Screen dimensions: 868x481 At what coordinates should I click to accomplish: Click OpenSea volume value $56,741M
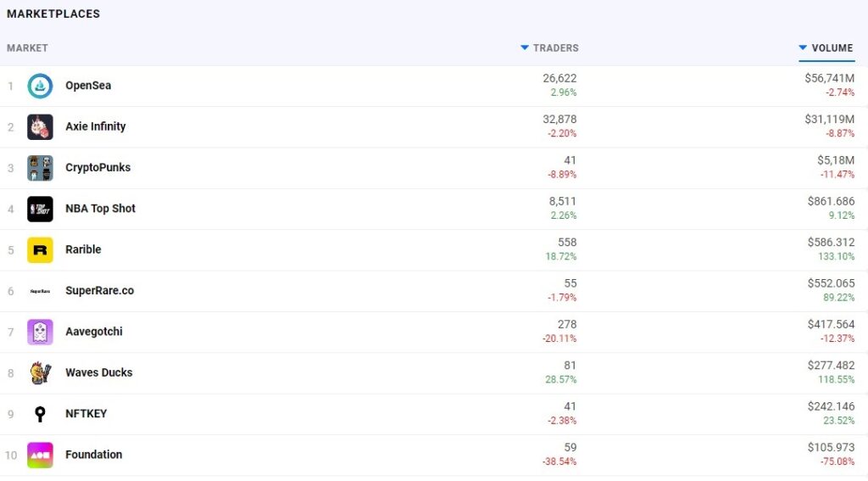pos(829,78)
